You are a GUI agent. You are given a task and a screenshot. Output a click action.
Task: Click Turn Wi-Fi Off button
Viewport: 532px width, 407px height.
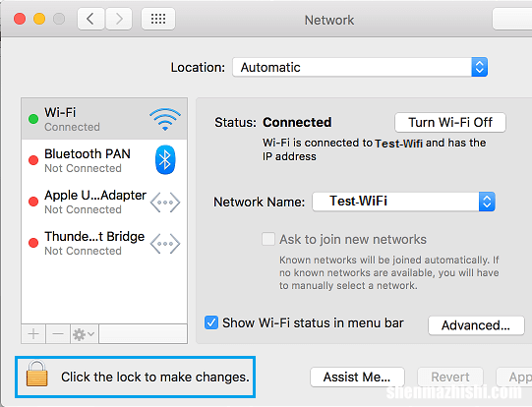pos(450,123)
